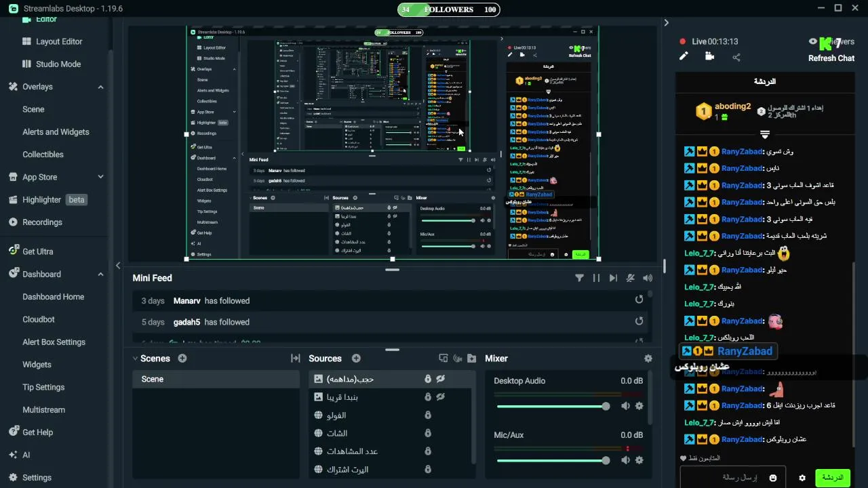Viewport: 868px width, 488px height.
Task: Toggle the lock on the حجب(مداهمه) source
Action: pos(428,379)
